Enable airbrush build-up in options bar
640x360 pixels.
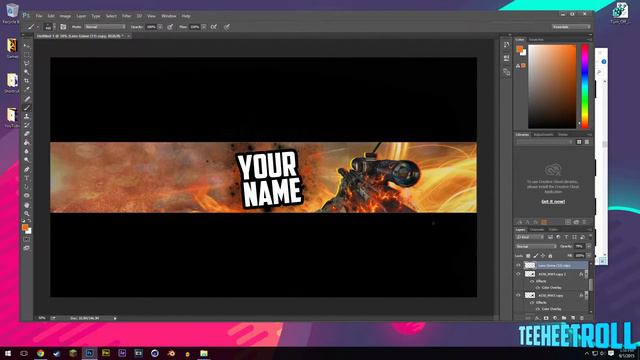point(213,27)
